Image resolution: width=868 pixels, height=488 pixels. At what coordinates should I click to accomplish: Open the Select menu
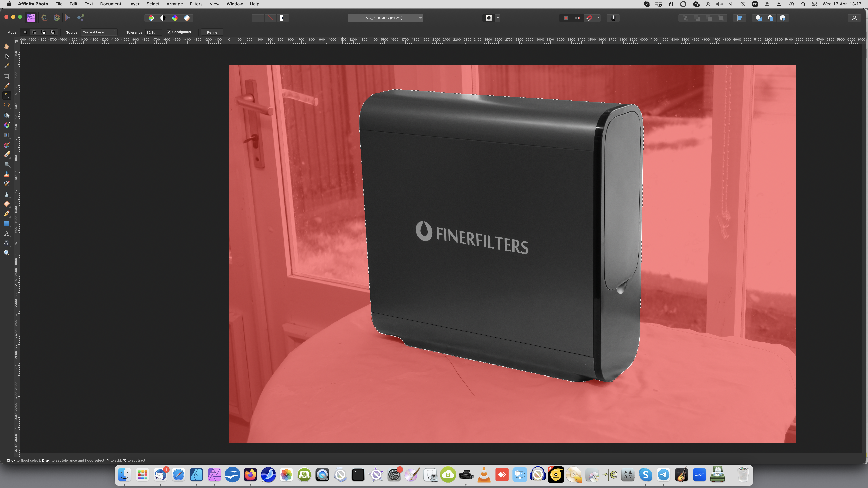pos(153,4)
